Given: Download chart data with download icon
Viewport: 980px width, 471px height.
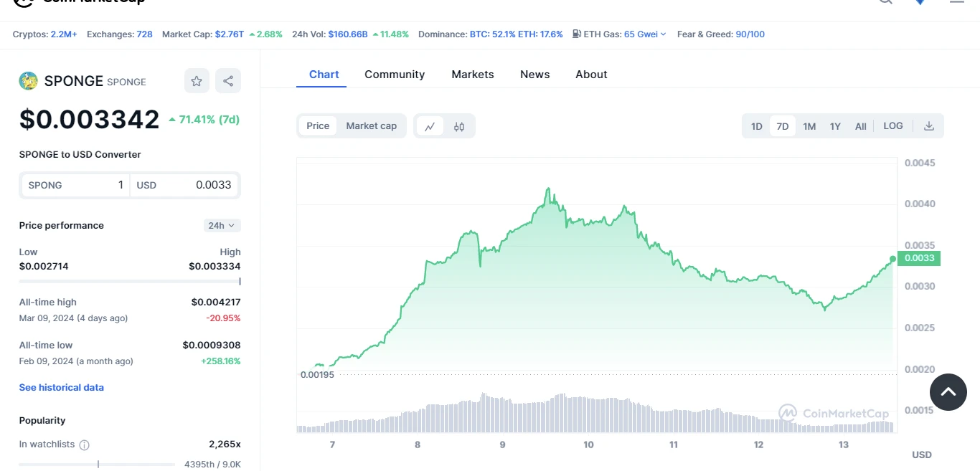Looking at the screenshot, I should 928,126.
